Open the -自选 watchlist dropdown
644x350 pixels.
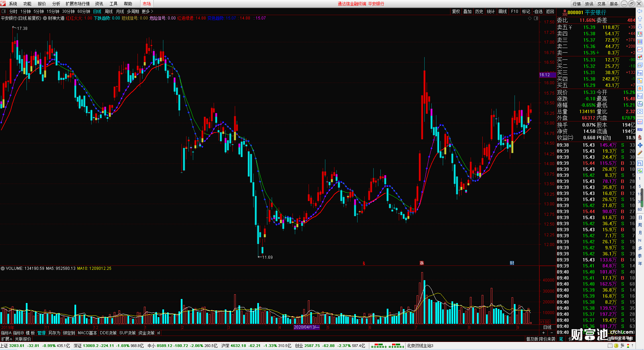pyautogui.click(x=538, y=11)
